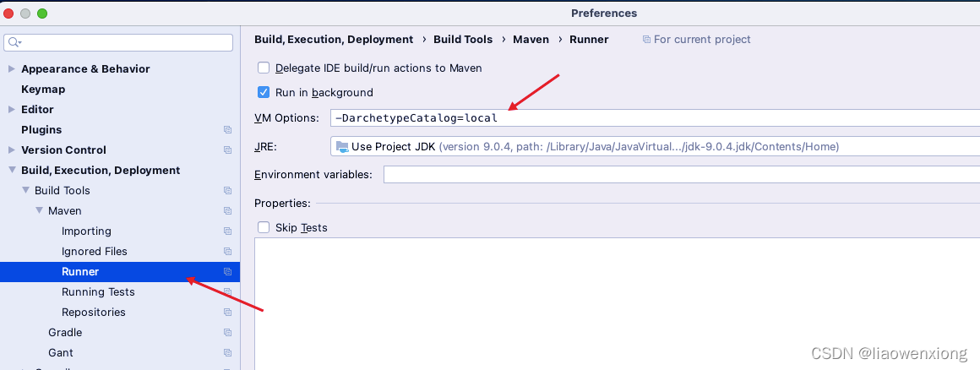The height and width of the screenshot is (370, 980).
Task: Click the VM Options text field
Action: (x=655, y=117)
